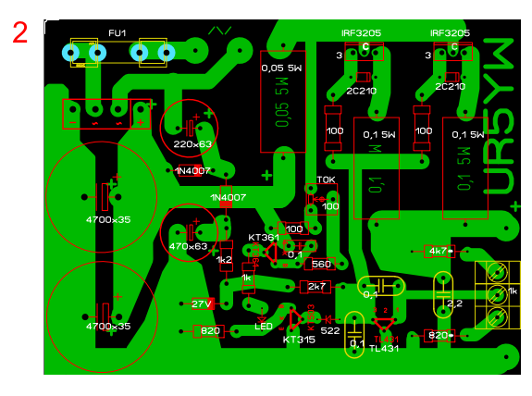The image size is (532, 396).
Task: Select the 470x63 capacitor label
Action: [x=189, y=246]
